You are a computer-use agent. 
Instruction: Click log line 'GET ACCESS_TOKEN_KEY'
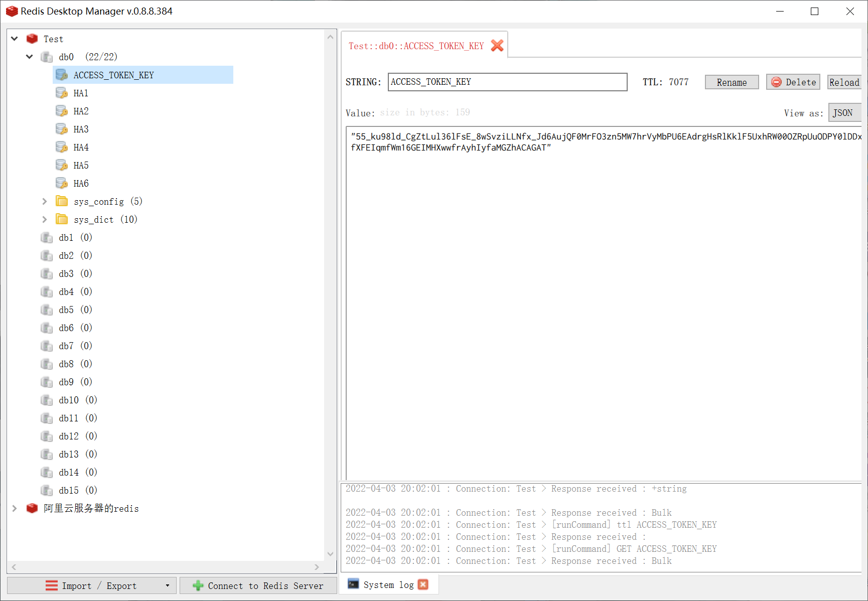click(x=531, y=548)
